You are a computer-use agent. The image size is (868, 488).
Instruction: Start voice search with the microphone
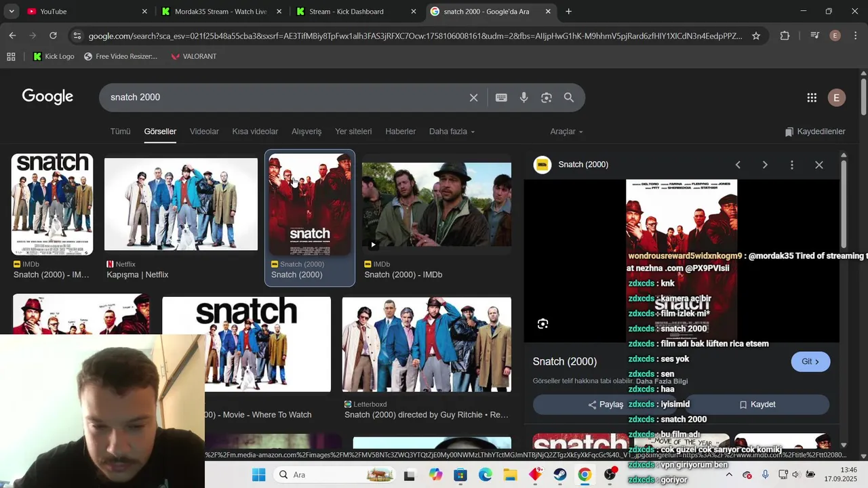(x=524, y=98)
